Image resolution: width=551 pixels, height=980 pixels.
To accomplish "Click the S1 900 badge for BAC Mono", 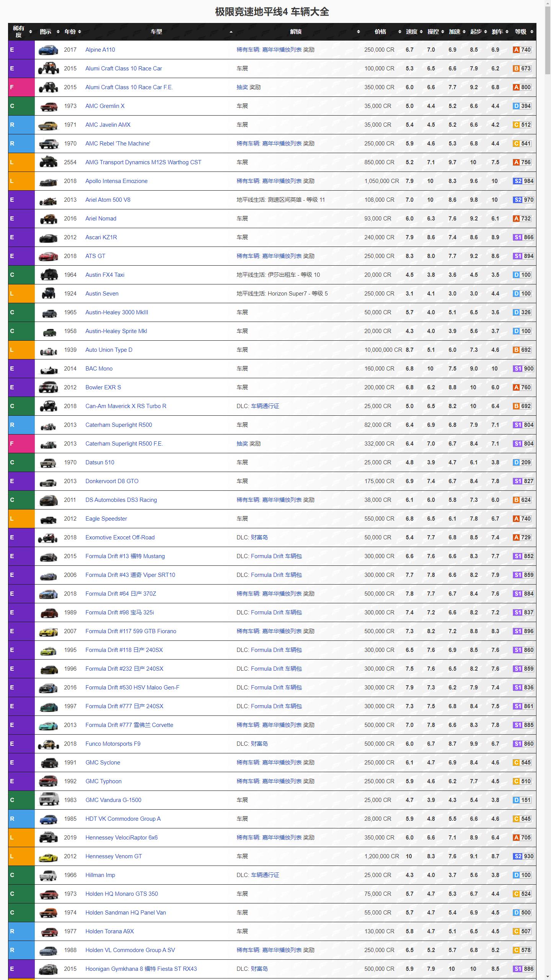I will pos(523,369).
